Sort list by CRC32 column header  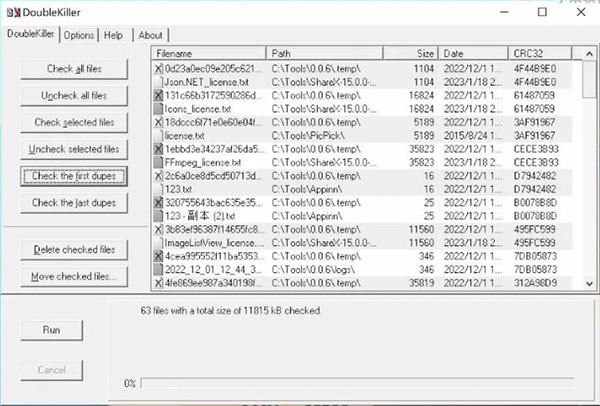(540, 54)
